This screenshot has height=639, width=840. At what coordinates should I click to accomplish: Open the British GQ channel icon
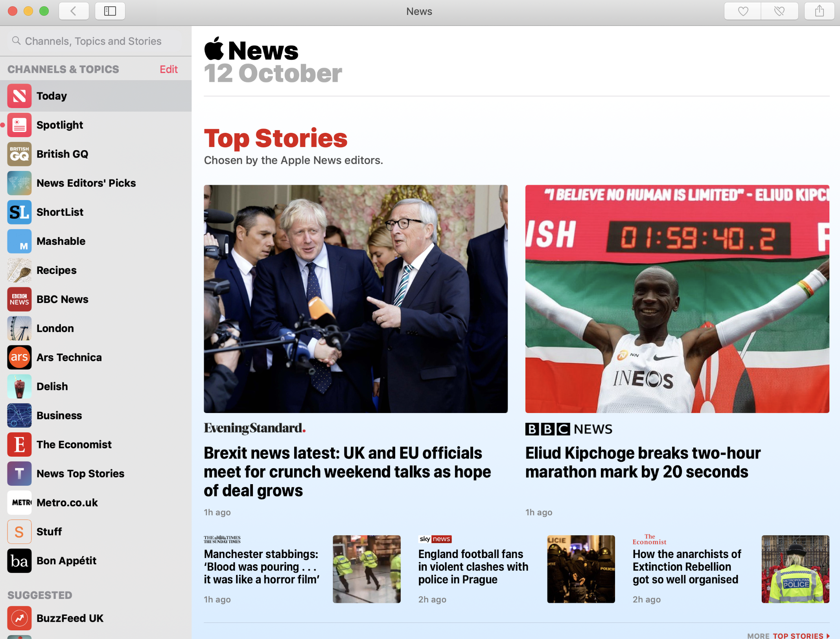[x=19, y=154]
